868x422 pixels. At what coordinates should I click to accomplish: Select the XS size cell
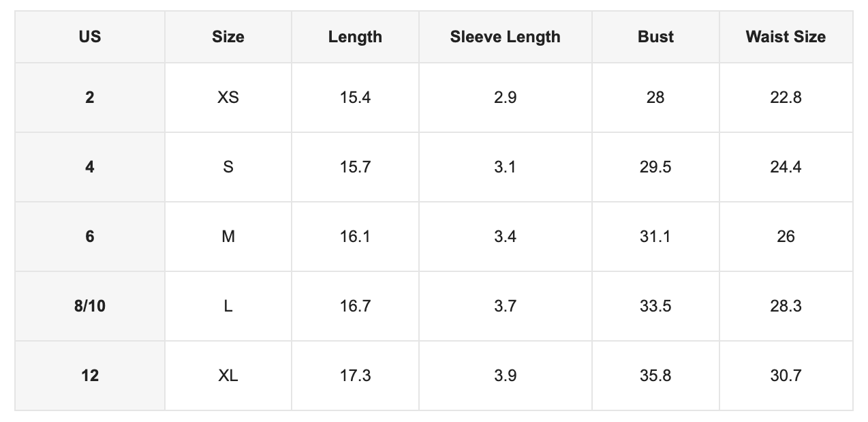tap(228, 97)
